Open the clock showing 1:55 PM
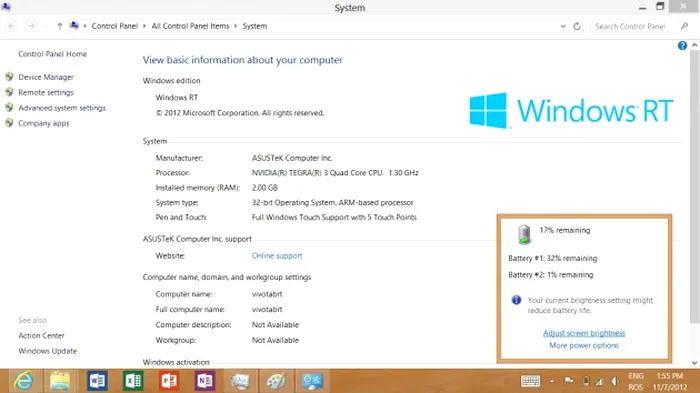This screenshot has width=700, height=393. point(669,381)
